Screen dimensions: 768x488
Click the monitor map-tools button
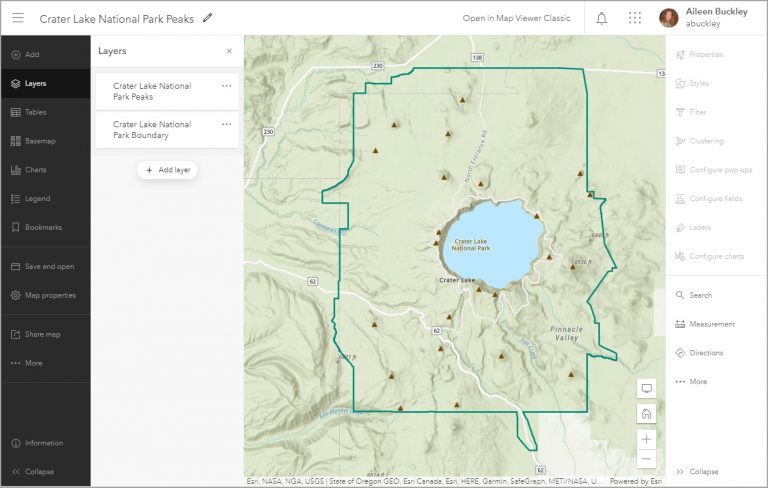(x=647, y=389)
